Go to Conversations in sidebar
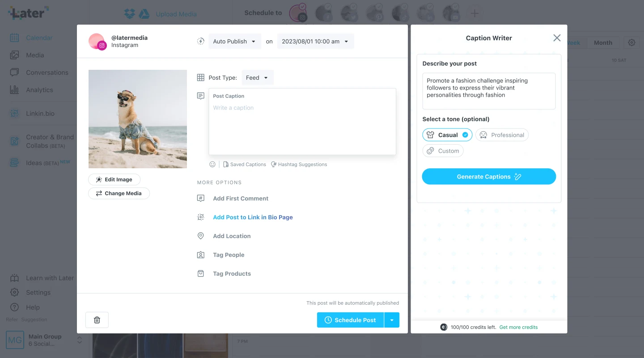 [x=39, y=72]
